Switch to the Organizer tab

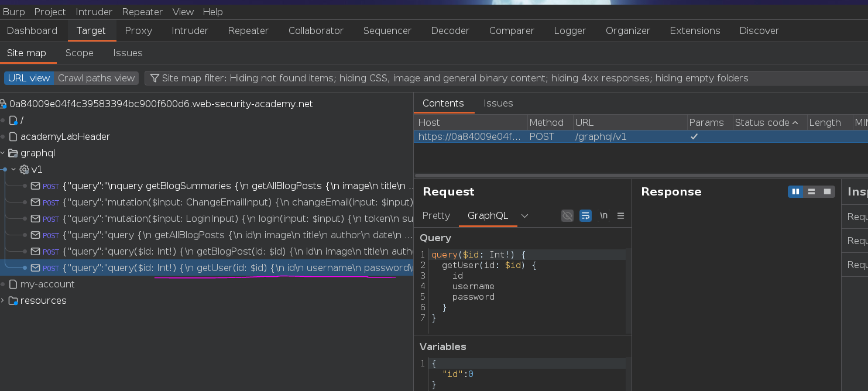pyautogui.click(x=628, y=30)
